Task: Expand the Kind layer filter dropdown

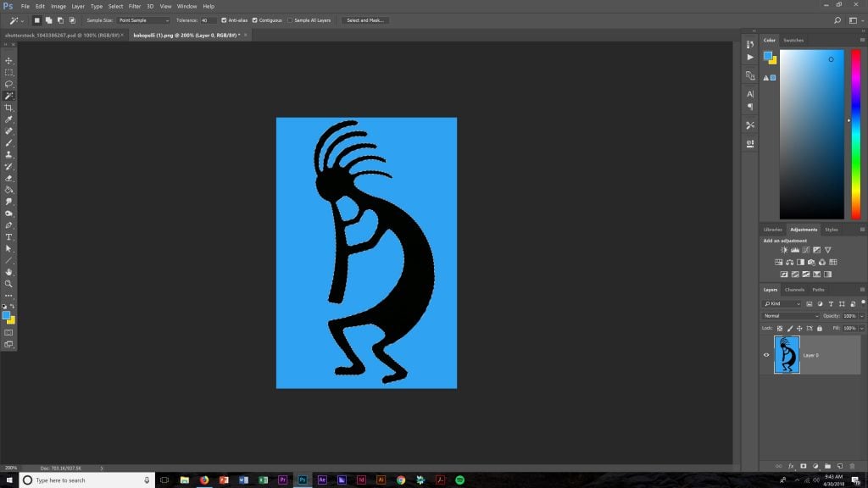Action: (782, 303)
